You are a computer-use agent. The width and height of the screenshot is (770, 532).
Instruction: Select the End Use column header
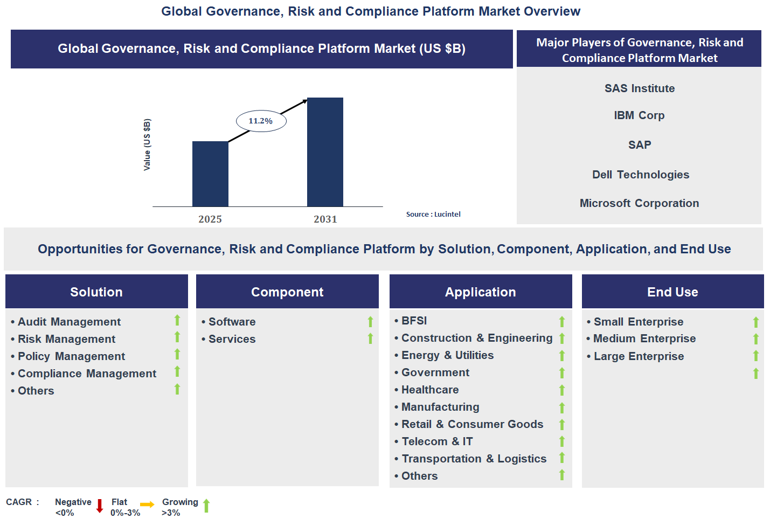point(672,292)
